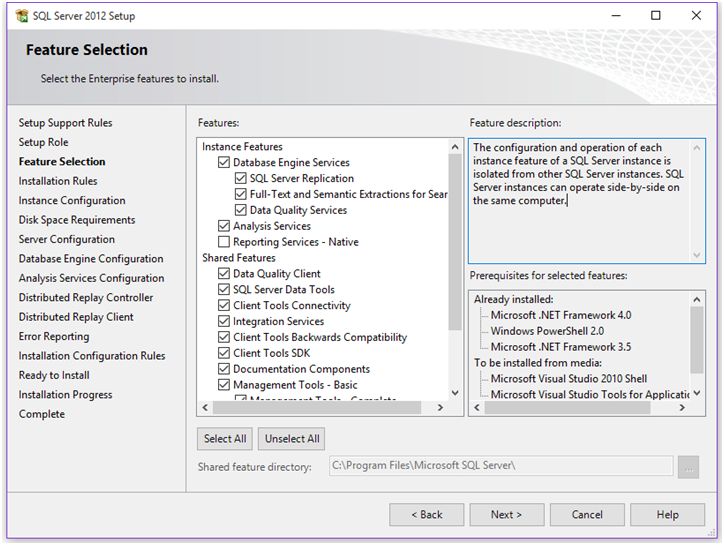This screenshot has height=545, width=724.
Task: Uncheck SQL Server Replication
Action: [x=241, y=178]
